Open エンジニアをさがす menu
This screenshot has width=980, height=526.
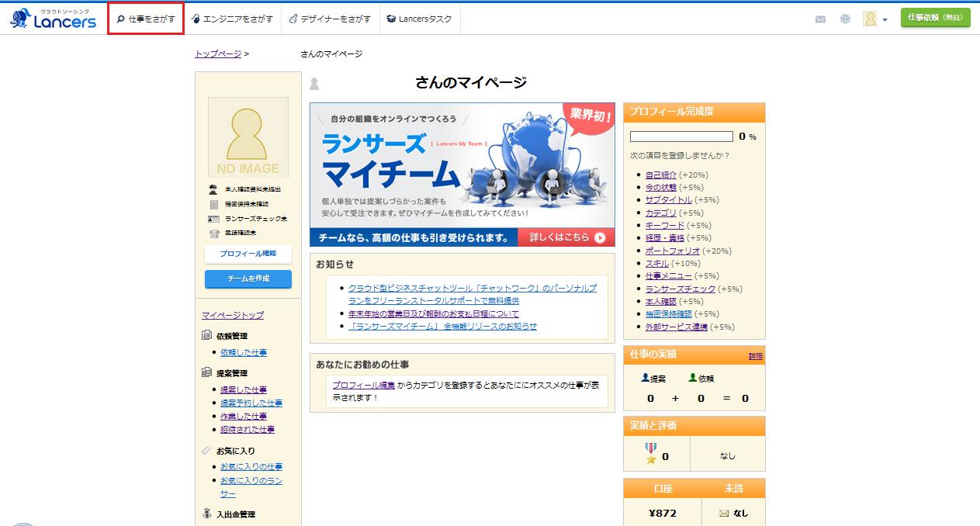[232, 19]
